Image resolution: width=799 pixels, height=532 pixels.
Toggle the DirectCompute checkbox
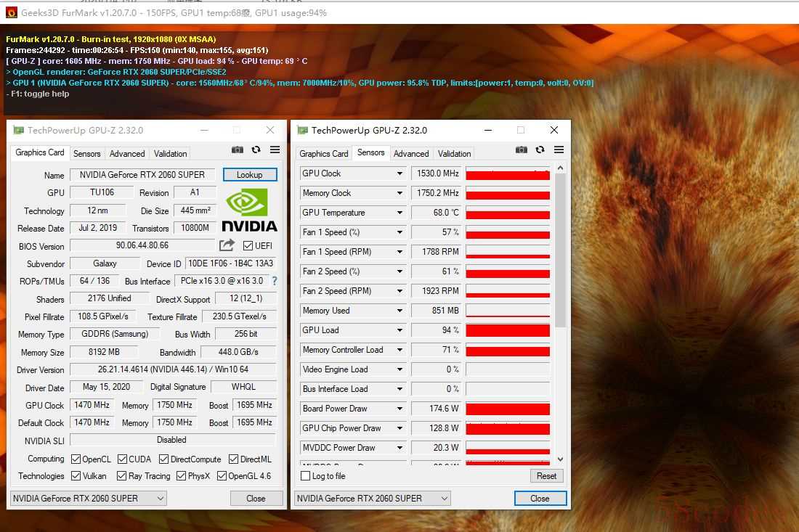pyautogui.click(x=163, y=459)
